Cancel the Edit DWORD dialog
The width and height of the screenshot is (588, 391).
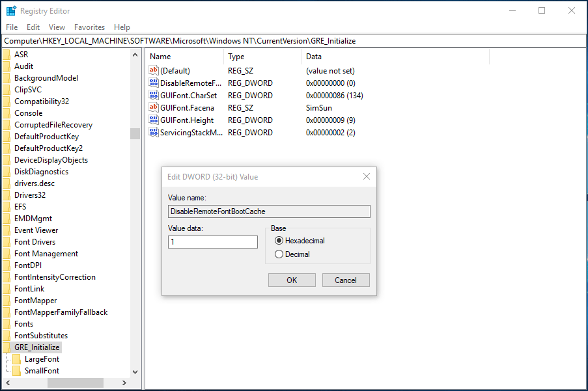346,280
